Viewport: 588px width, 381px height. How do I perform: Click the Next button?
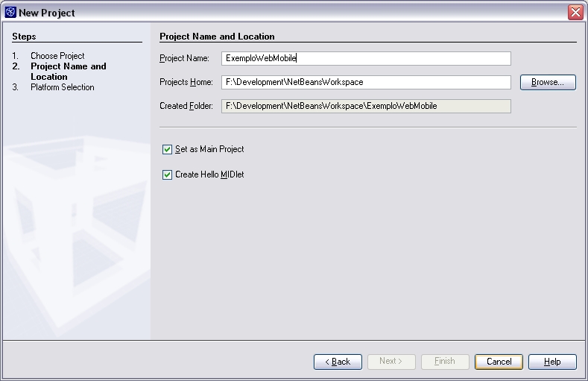[x=391, y=362]
